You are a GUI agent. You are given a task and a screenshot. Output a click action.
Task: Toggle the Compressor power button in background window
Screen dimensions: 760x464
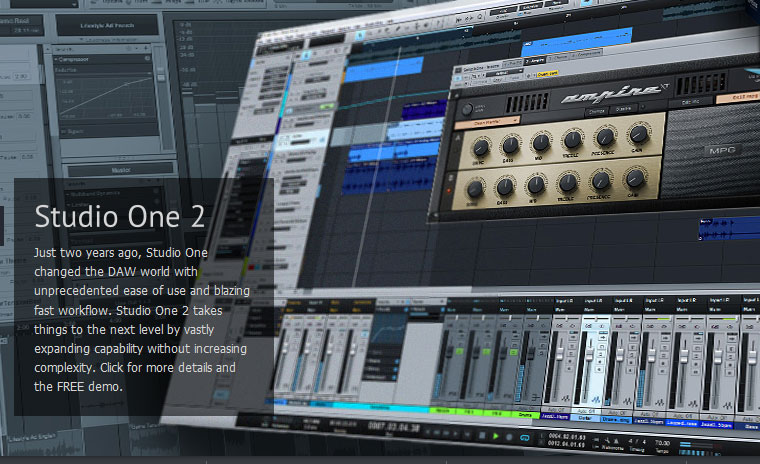click(x=147, y=59)
